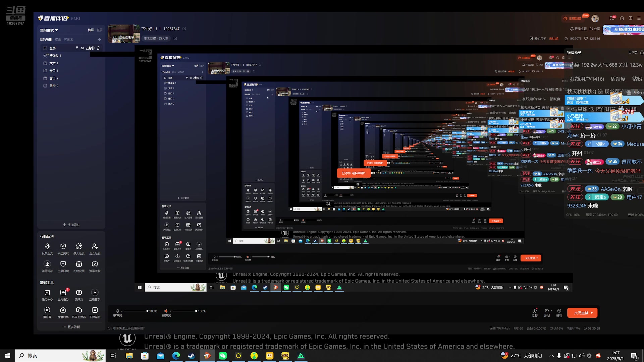Open the 房管助手 room manager assistant
The width and height of the screenshot is (644, 362).
tap(63, 312)
